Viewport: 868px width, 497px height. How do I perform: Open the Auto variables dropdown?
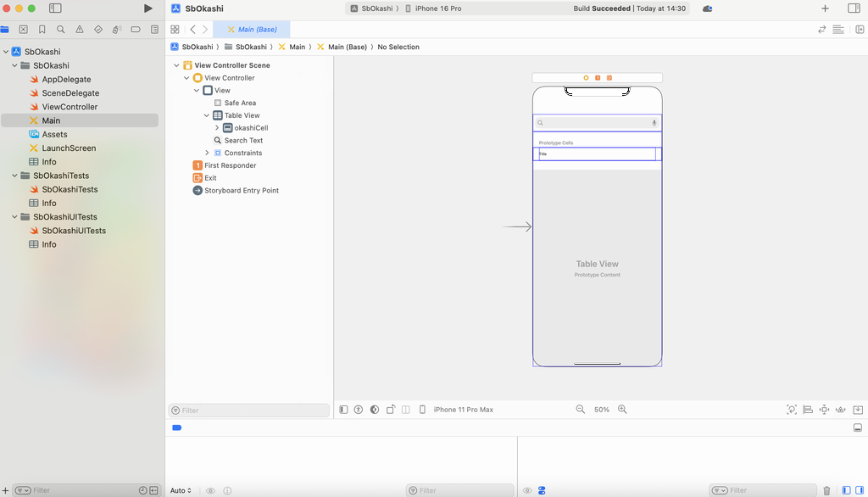181,490
